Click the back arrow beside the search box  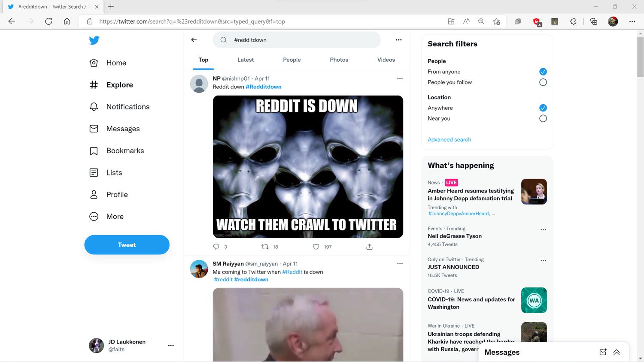coord(194,40)
